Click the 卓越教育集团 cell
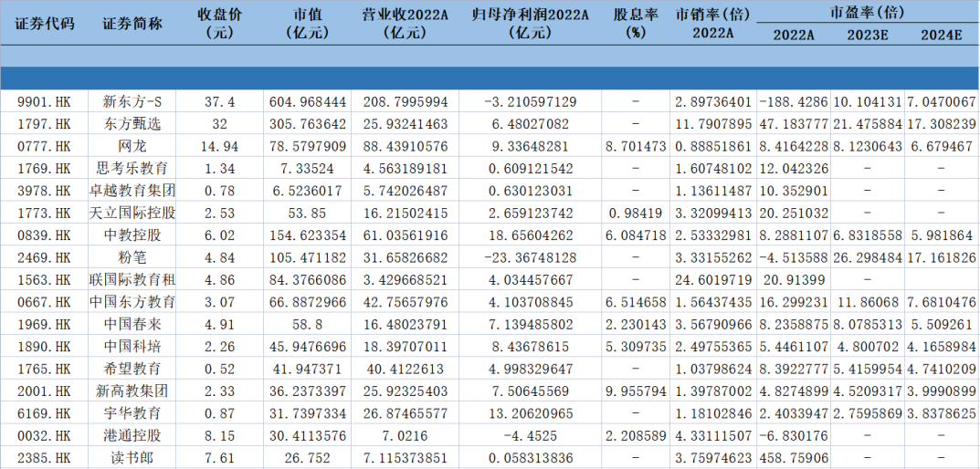The width and height of the screenshot is (980, 469). [x=132, y=191]
